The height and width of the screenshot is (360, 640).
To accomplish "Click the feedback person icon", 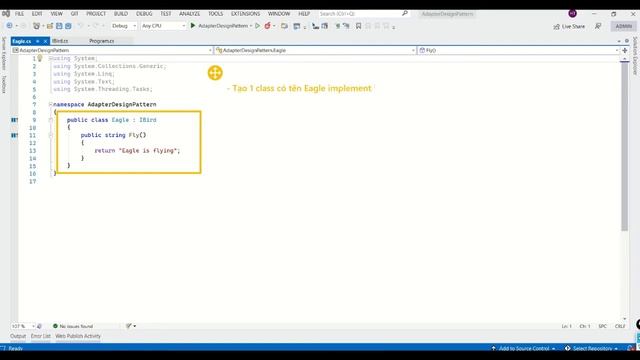I will click(598, 26).
